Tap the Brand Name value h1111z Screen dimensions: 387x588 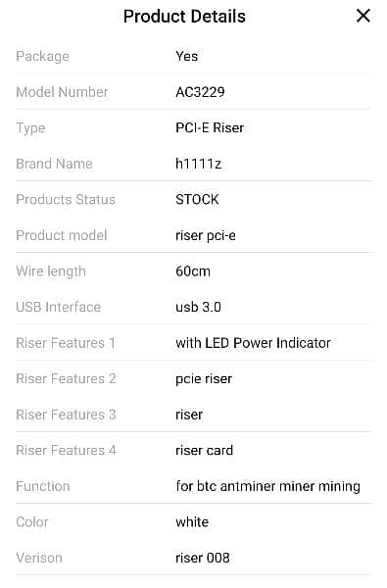point(198,164)
